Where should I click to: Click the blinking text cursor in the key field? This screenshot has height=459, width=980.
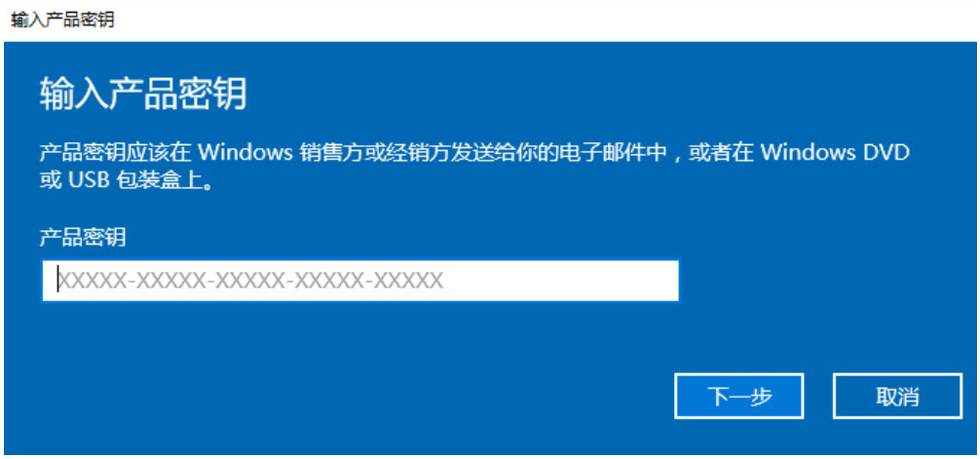tap(58, 281)
